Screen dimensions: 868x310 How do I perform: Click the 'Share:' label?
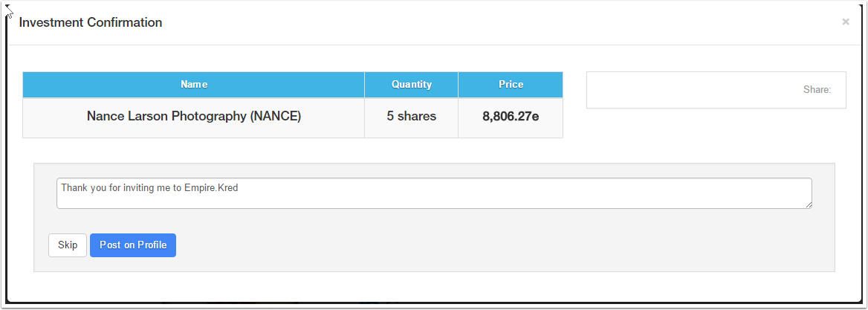pos(817,90)
